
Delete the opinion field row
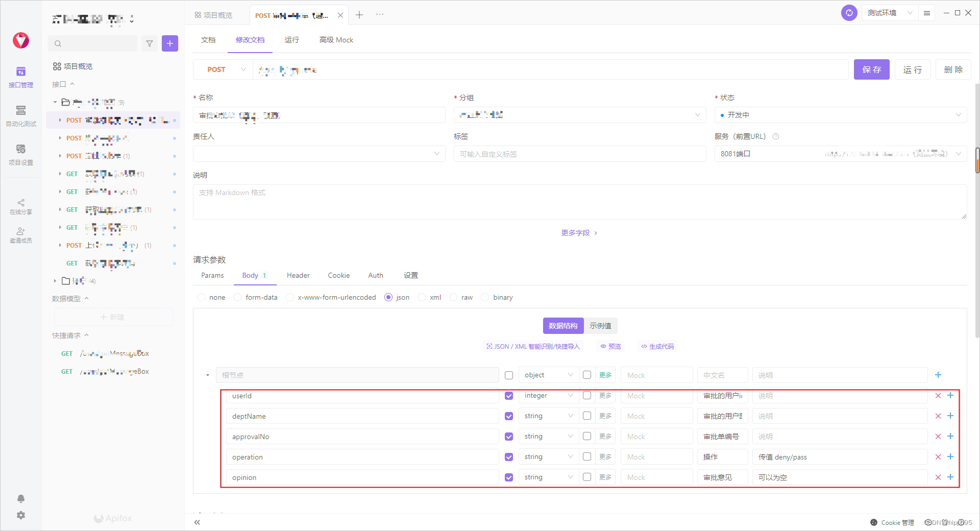pyautogui.click(x=938, y=477)
